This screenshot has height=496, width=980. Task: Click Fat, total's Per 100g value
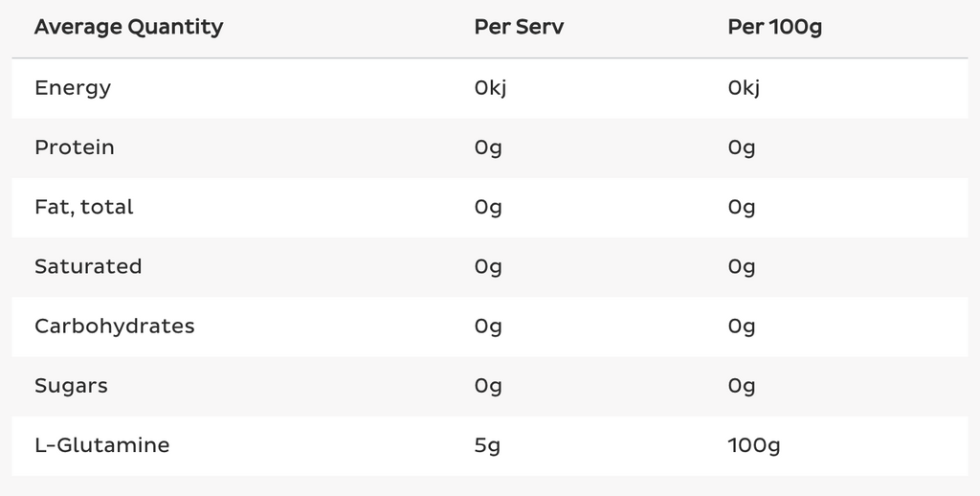[742, 207]
